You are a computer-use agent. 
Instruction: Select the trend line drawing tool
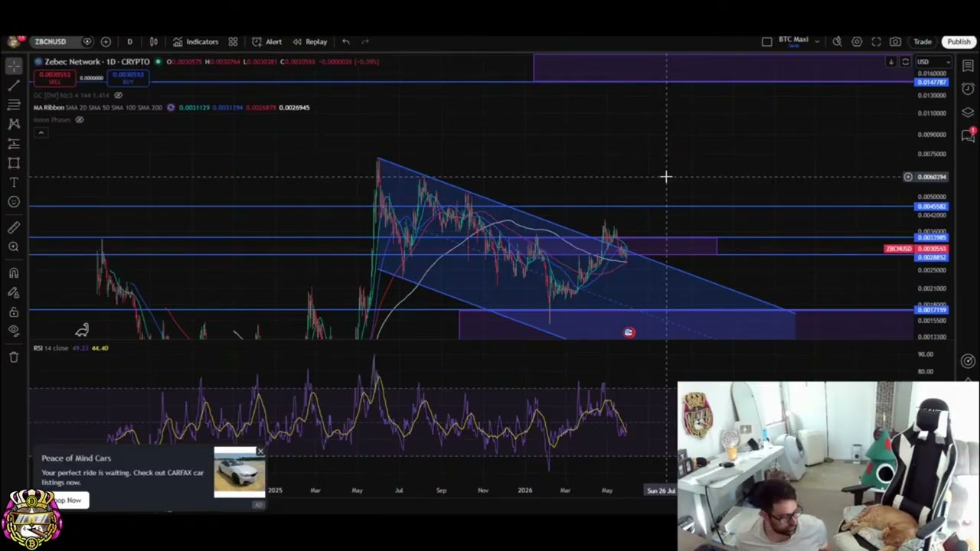pyautogui.click(x=14, y=85)
